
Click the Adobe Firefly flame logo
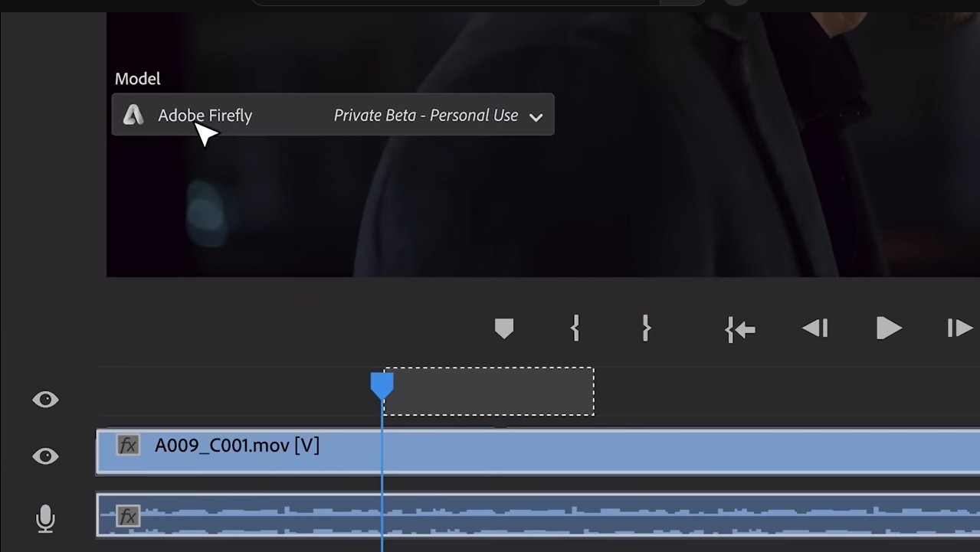[x=133, y=115]
